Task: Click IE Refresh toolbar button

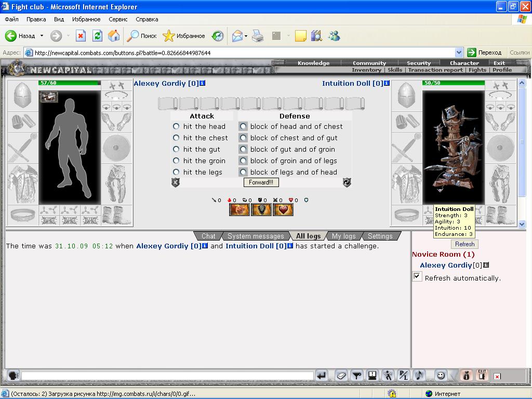Action: (97, 36)
